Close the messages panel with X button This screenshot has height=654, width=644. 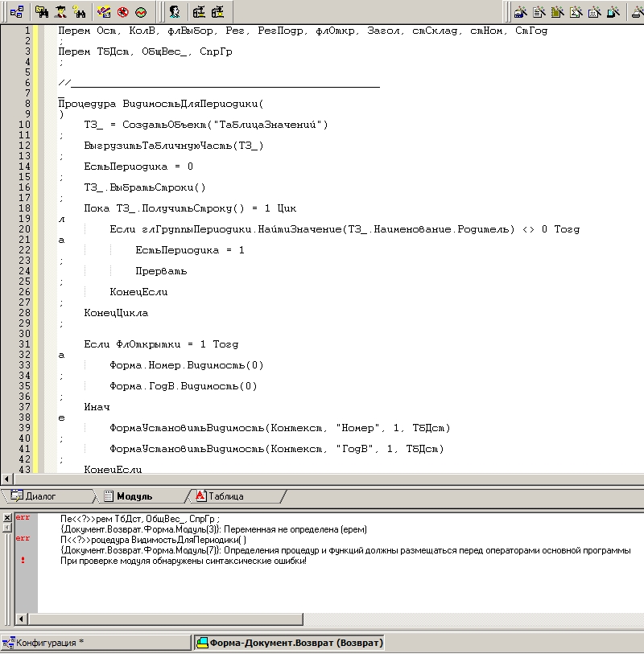[x=6, y=517]
